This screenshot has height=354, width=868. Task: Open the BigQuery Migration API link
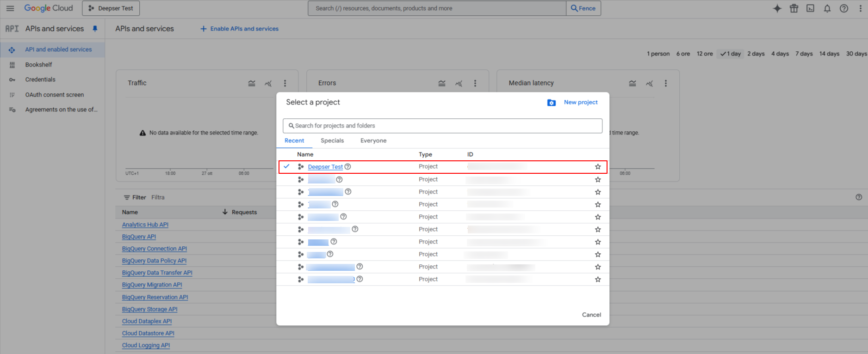(152, 285)
